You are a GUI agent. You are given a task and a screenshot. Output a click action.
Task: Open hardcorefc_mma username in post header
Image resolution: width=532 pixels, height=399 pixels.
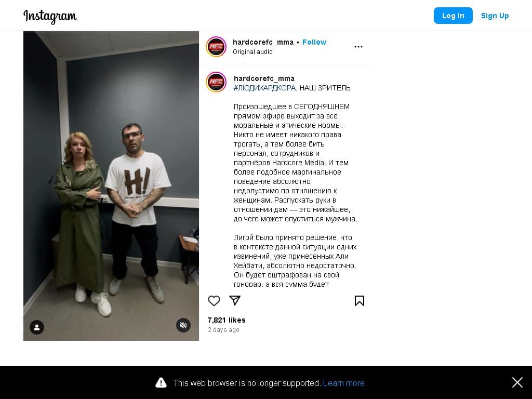pyautogui.click(x=263, y=42)
